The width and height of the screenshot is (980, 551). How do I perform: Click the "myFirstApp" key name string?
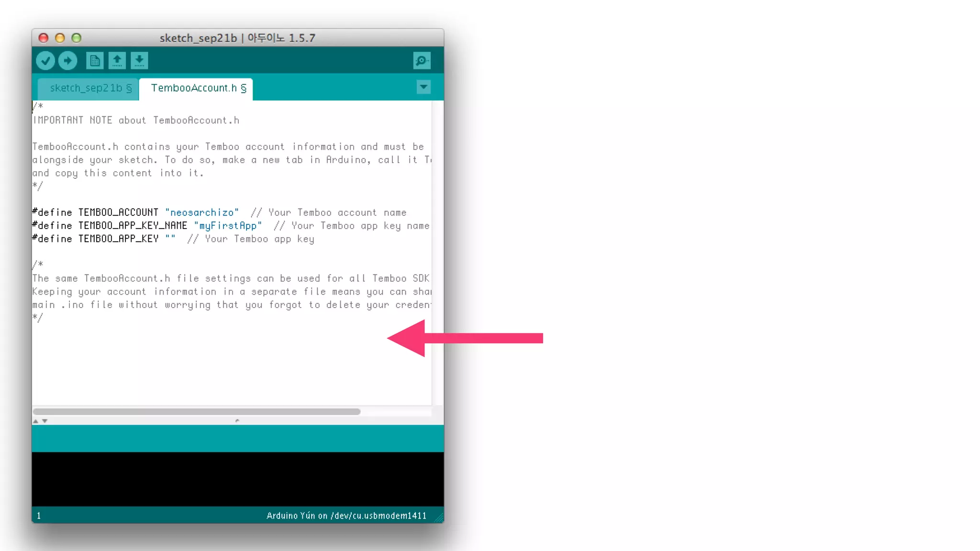(x=228, y=226)
